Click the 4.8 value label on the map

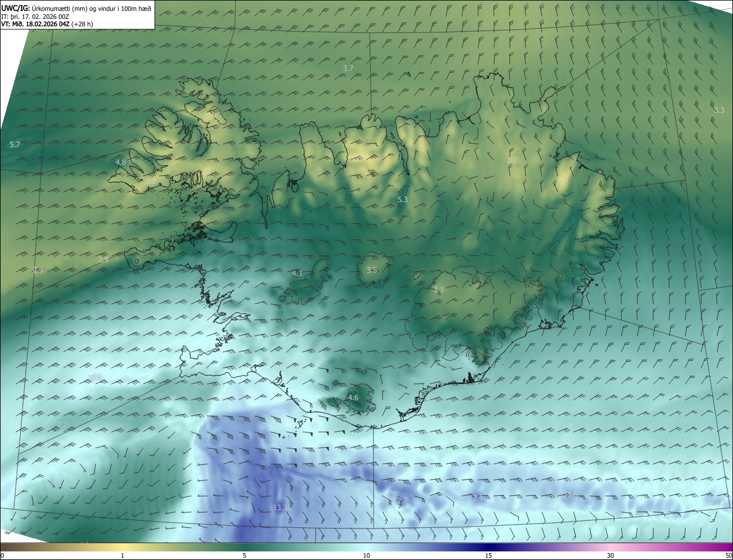point(121,163)
